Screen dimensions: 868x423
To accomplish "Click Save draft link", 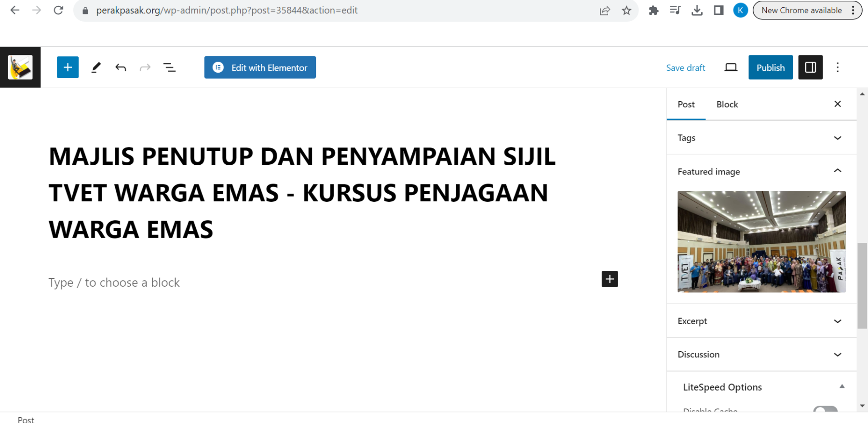I will [x=685, y=68].
